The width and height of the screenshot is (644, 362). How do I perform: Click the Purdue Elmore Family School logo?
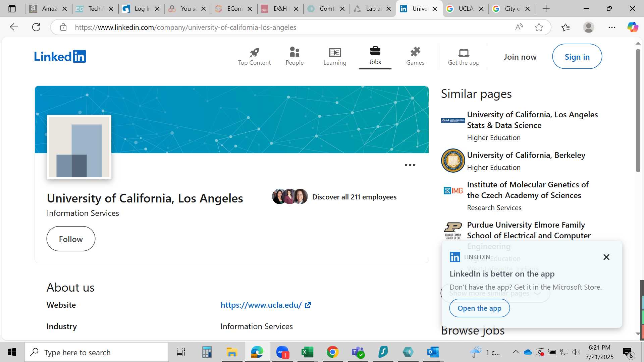(453, 231)
